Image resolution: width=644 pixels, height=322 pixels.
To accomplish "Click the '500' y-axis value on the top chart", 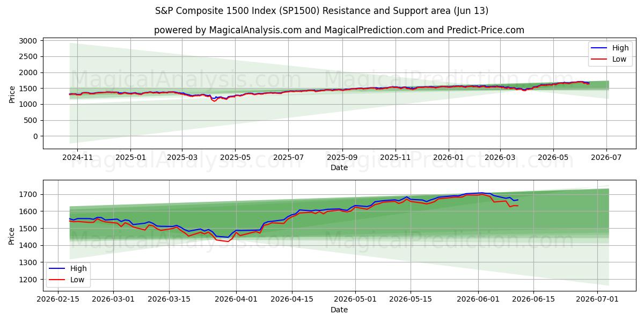I will point(31,120).
